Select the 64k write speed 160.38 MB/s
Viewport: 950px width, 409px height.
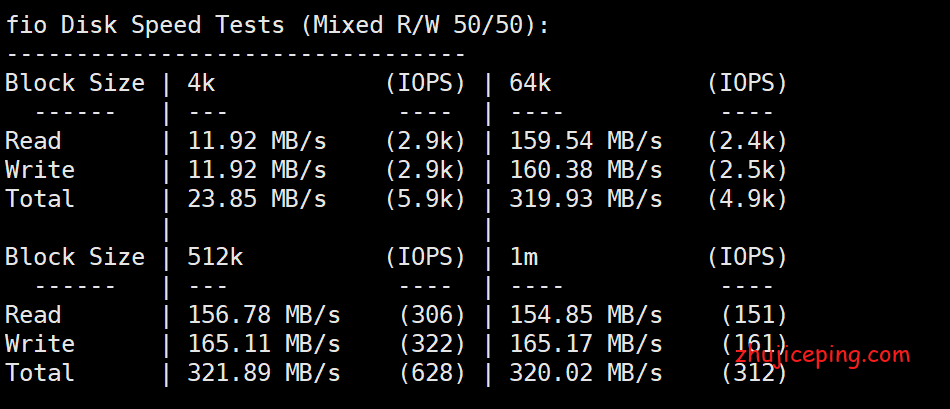[586, 170]
